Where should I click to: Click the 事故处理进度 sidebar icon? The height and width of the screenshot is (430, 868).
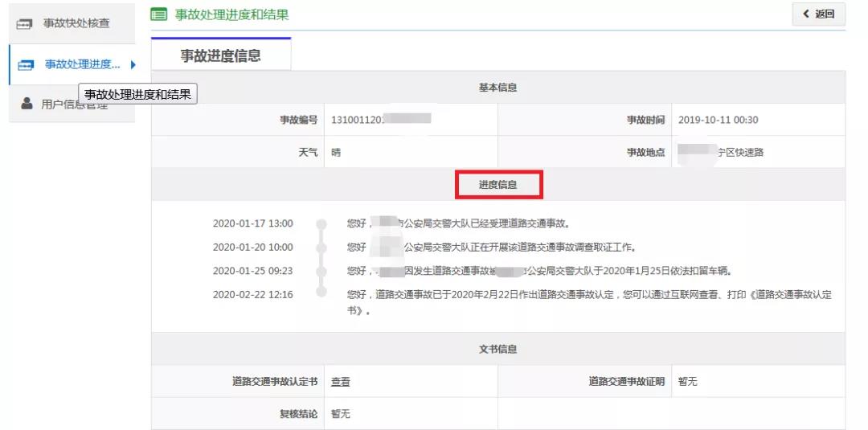[x=26, y=65]
